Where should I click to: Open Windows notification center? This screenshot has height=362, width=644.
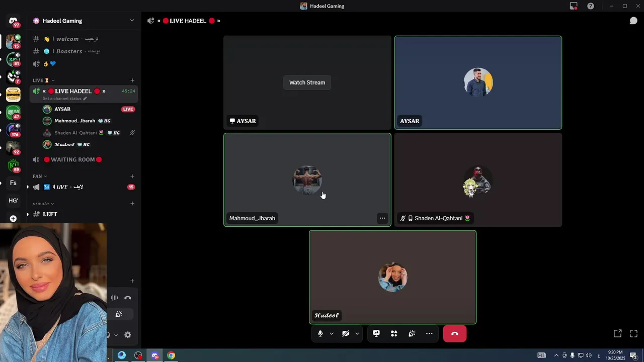[x=634, y=355]
